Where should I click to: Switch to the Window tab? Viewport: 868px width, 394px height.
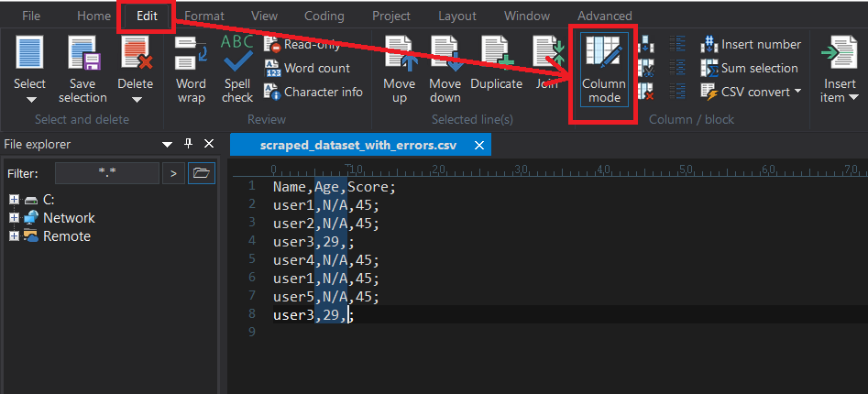tap(527, 16)
